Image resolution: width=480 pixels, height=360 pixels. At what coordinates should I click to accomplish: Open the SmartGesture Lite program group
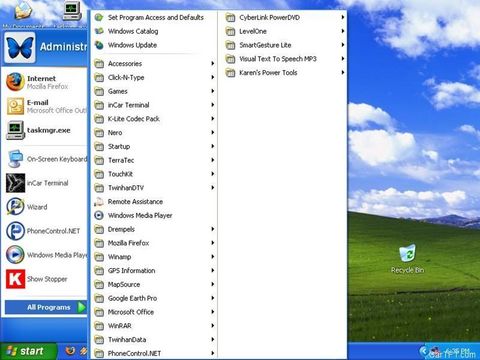[x=285, y=45]
